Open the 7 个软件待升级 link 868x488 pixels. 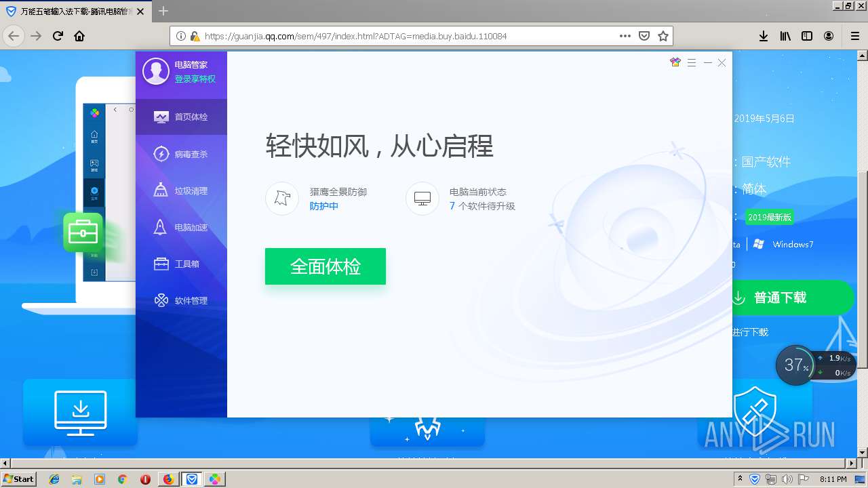pos(482,206)
